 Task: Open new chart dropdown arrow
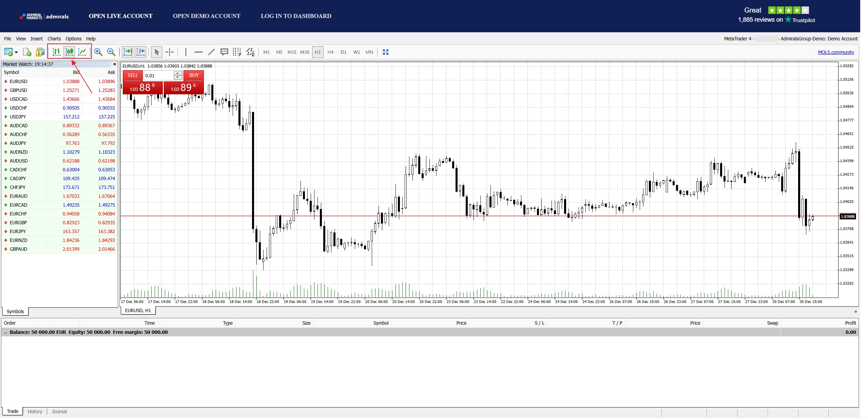click(16, 52)
